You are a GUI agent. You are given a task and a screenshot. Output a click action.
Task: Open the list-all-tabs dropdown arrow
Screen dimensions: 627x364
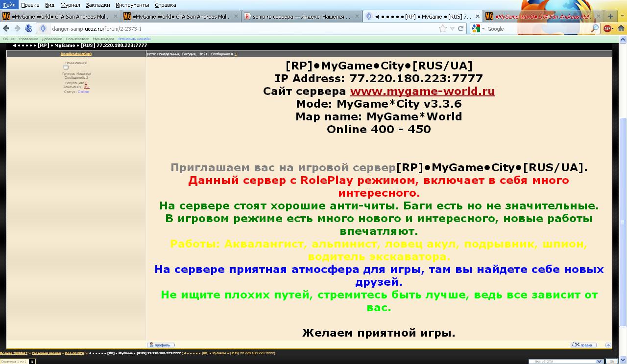(x=622, y=16)
